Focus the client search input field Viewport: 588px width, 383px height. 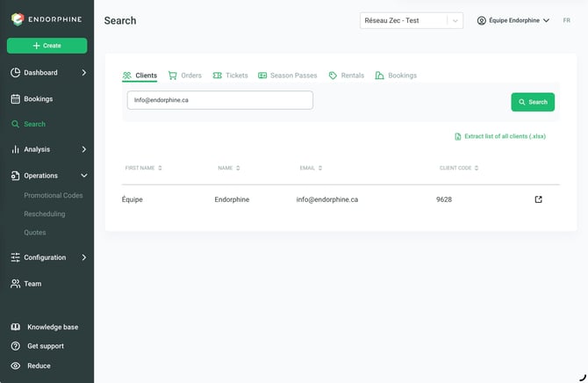tap(220, 100)
